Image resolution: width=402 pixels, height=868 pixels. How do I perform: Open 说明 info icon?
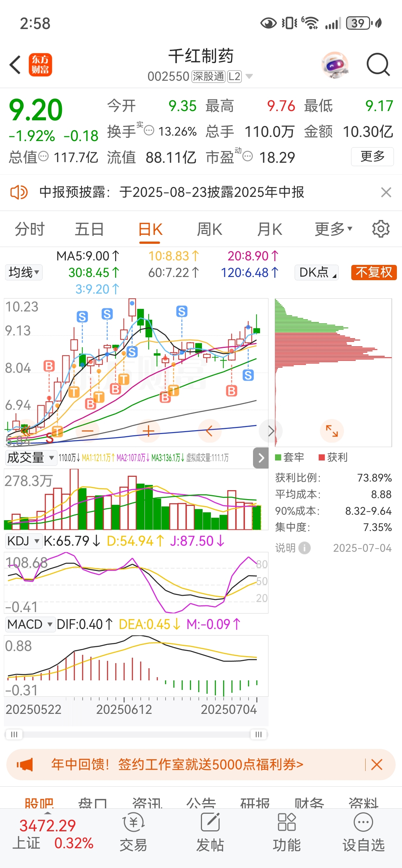[304, 548]
